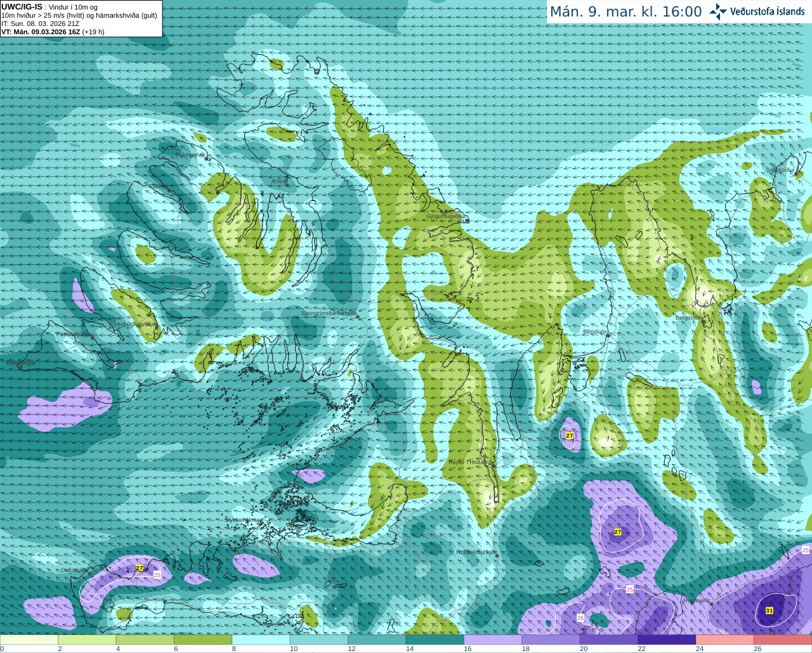Click the Steingrímsfjarðarheiði station label
The height and width of the screenshot is (653, 812).
coord(328,313)
